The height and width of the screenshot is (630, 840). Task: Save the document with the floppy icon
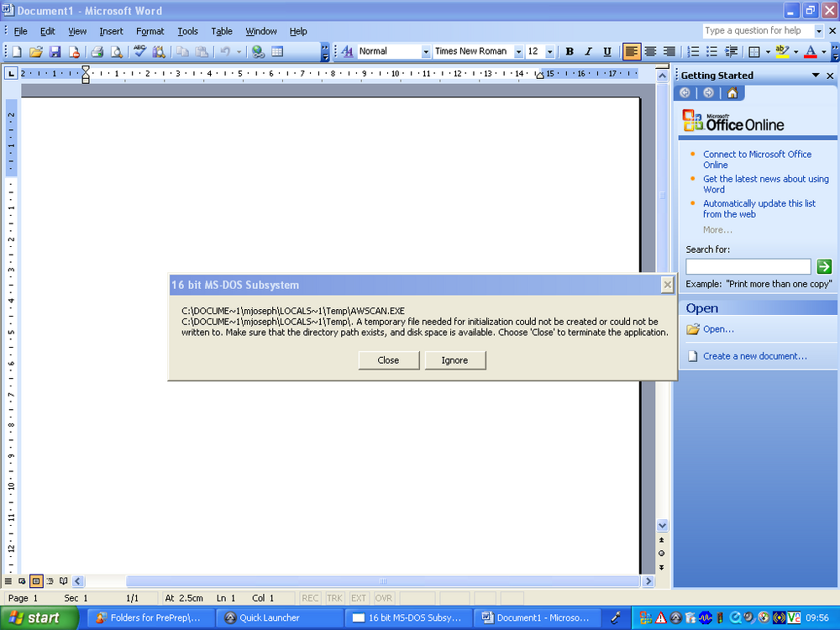(55, 51)
